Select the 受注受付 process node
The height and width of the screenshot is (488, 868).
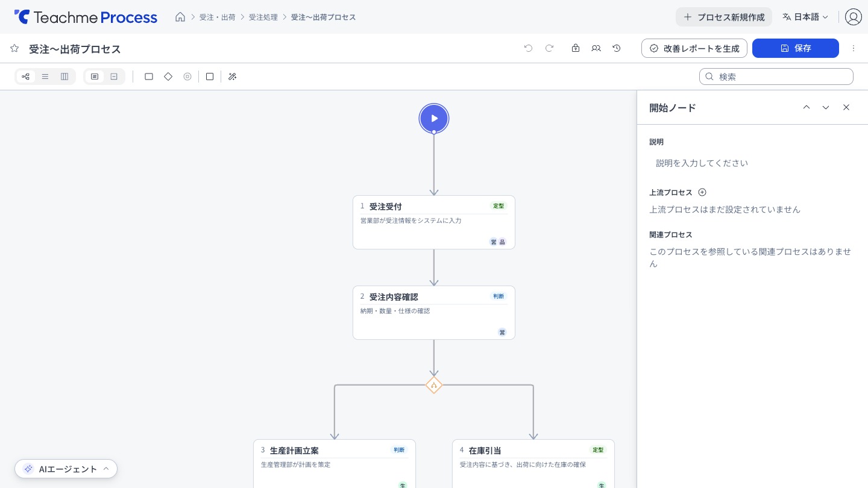pos(434,222)
